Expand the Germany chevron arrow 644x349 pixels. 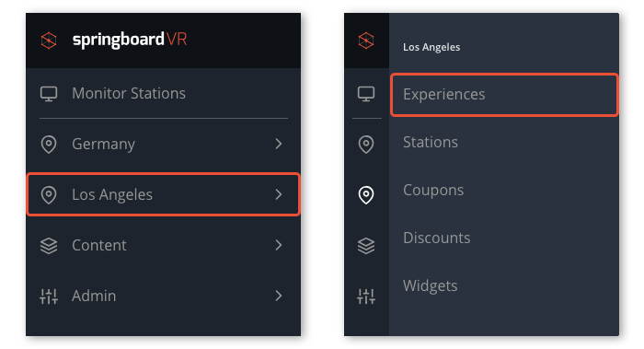279,144
